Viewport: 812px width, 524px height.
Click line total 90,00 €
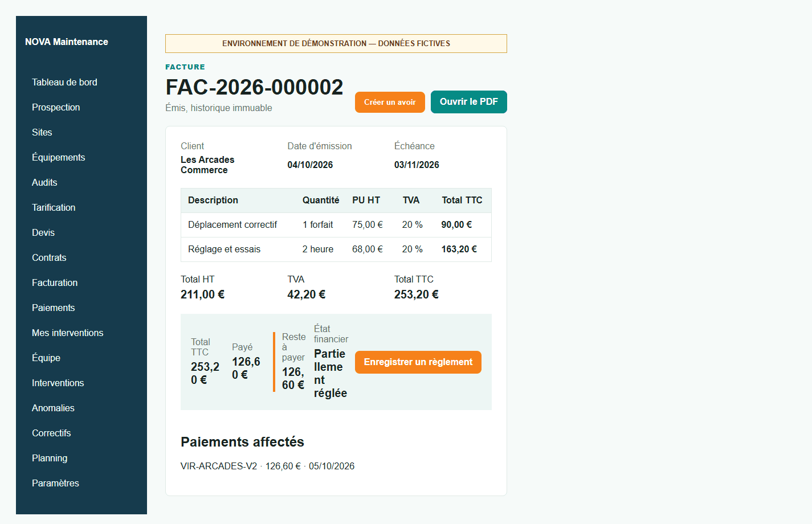coord(456,224)
